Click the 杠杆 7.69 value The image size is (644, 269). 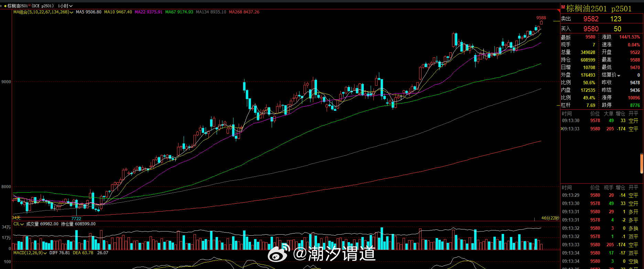pos(591,105)
